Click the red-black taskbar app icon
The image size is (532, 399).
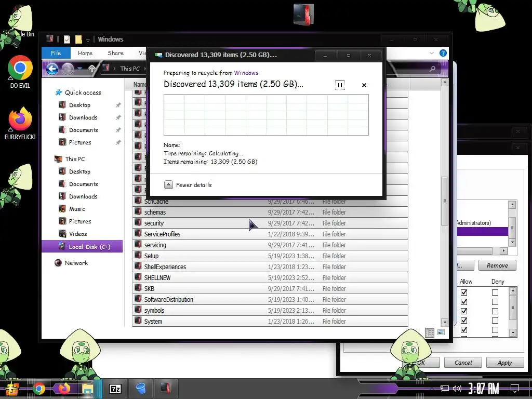(166, 388)
